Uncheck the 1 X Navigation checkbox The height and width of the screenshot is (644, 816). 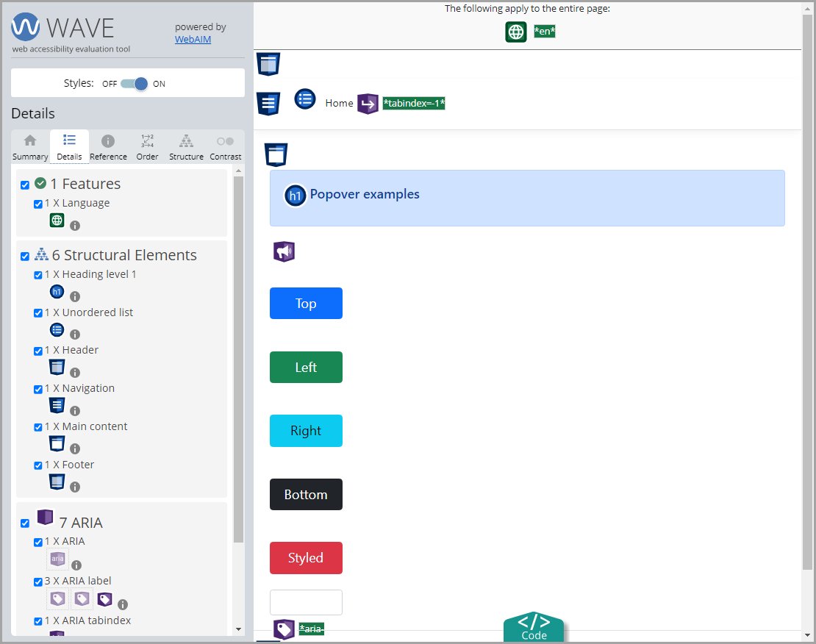pyautogui.click(x=38, y=389)
